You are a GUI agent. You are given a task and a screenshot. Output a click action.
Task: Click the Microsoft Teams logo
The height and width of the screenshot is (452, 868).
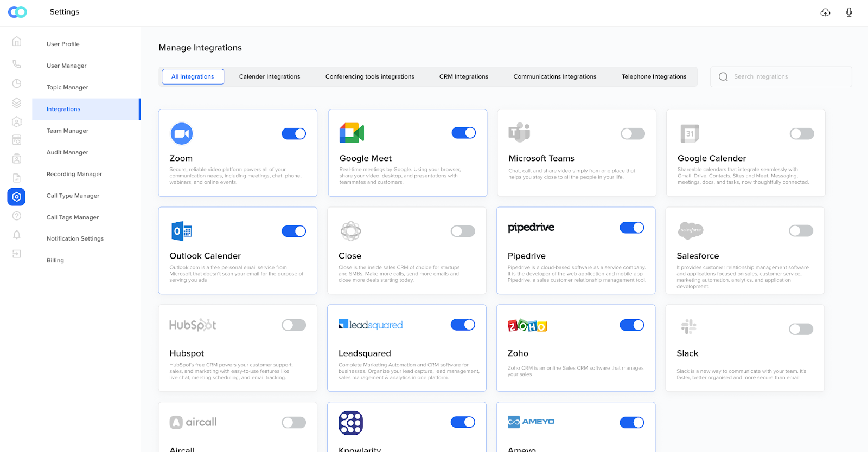pos(519,132)
